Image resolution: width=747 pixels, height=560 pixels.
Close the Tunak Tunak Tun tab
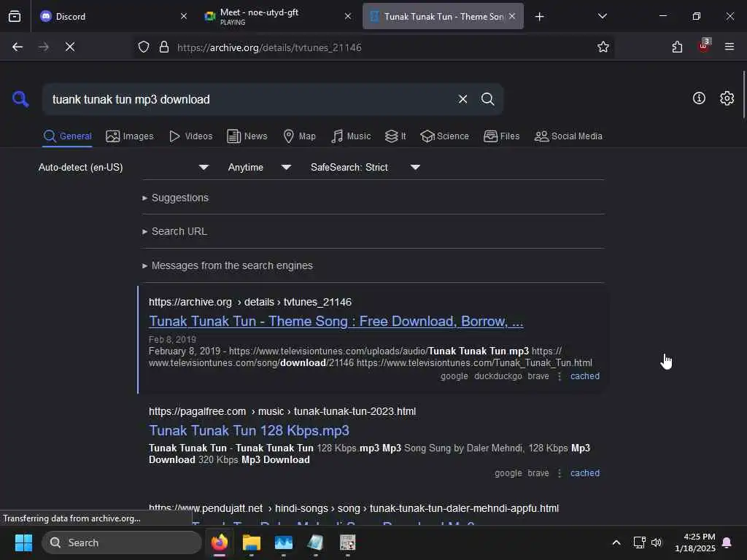(512, 16)
